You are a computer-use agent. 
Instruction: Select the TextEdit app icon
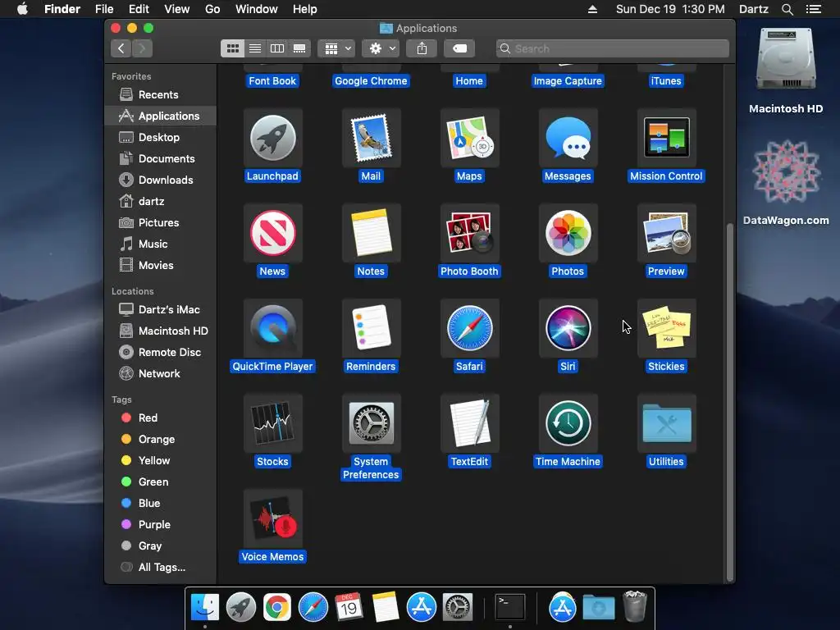[470, 423]
